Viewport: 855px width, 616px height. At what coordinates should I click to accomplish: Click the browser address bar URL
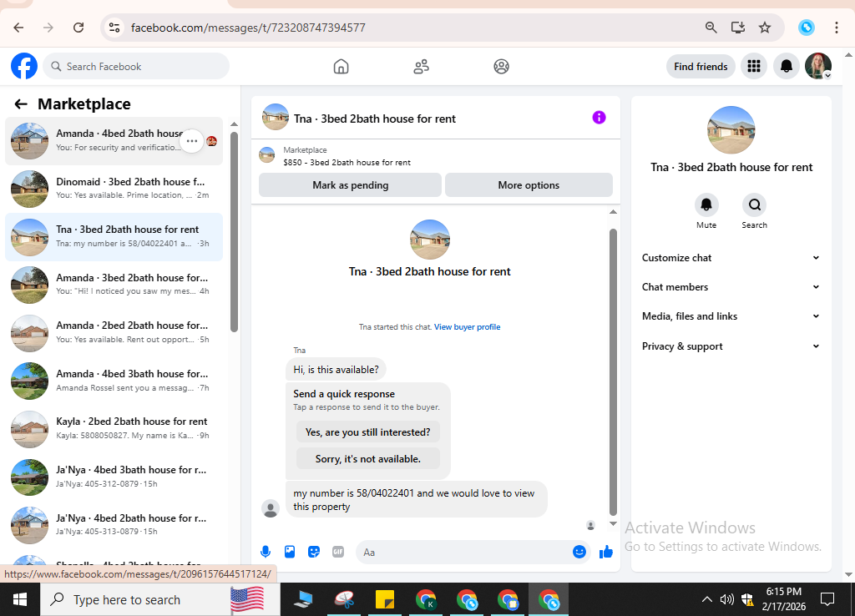(248, 28)
